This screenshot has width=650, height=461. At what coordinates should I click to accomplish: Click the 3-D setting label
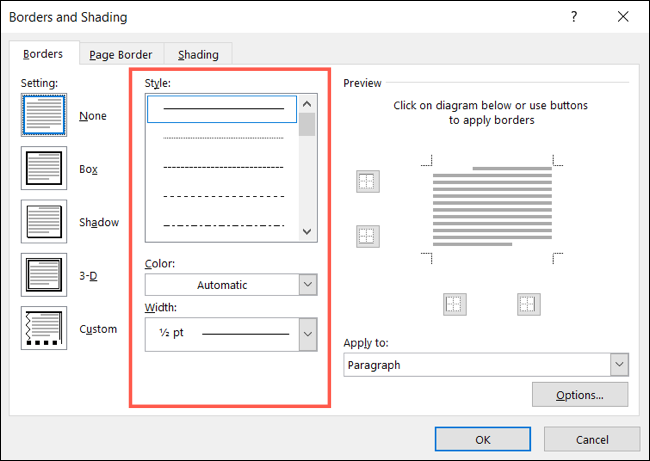pyautogui.click(x=88, y=276)
